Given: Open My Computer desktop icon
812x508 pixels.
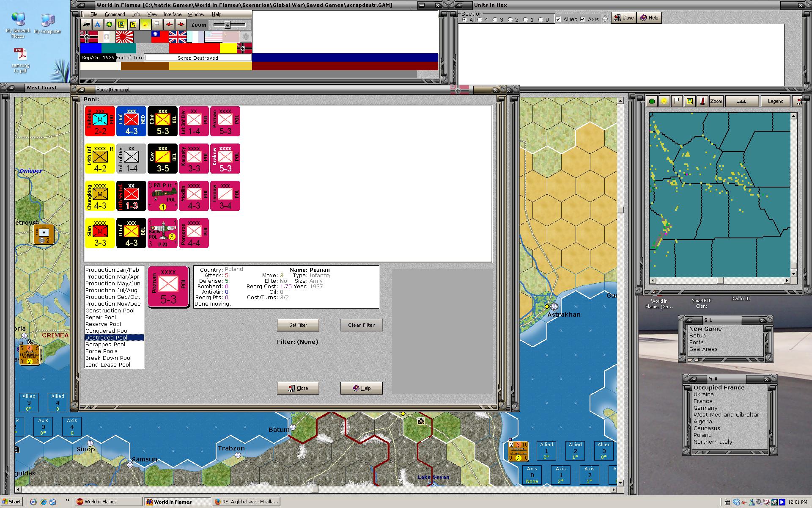Looking at the screenshot, I should coord(47,24).
